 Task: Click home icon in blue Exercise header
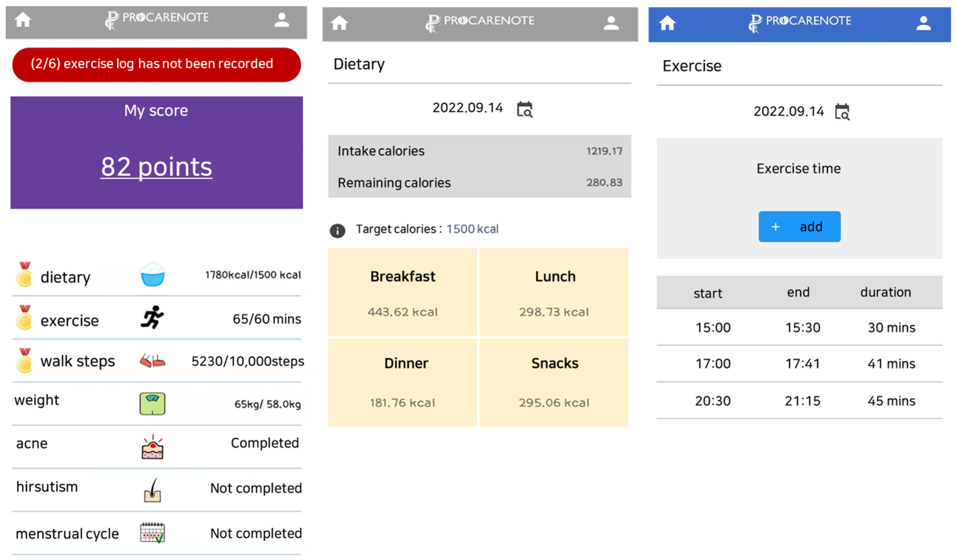(x=666, y=23)
